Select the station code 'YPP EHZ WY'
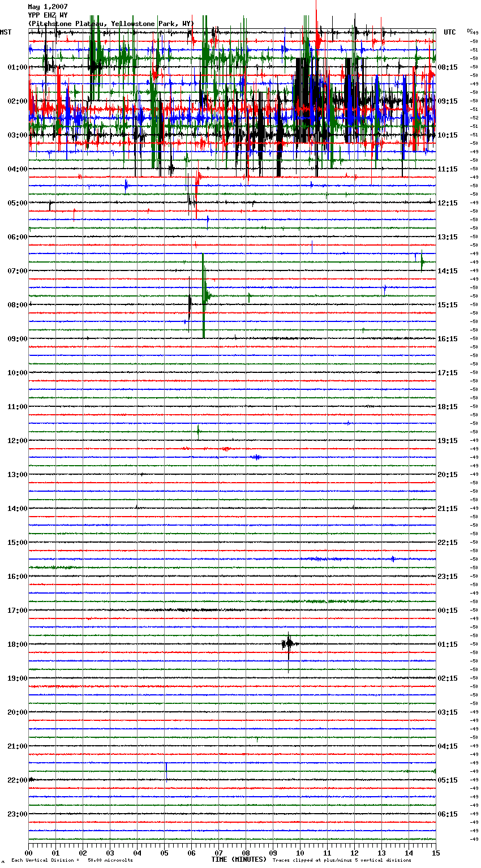Image resolution: width=481 pixels, height=868 pixels. (x=48, y=15)
